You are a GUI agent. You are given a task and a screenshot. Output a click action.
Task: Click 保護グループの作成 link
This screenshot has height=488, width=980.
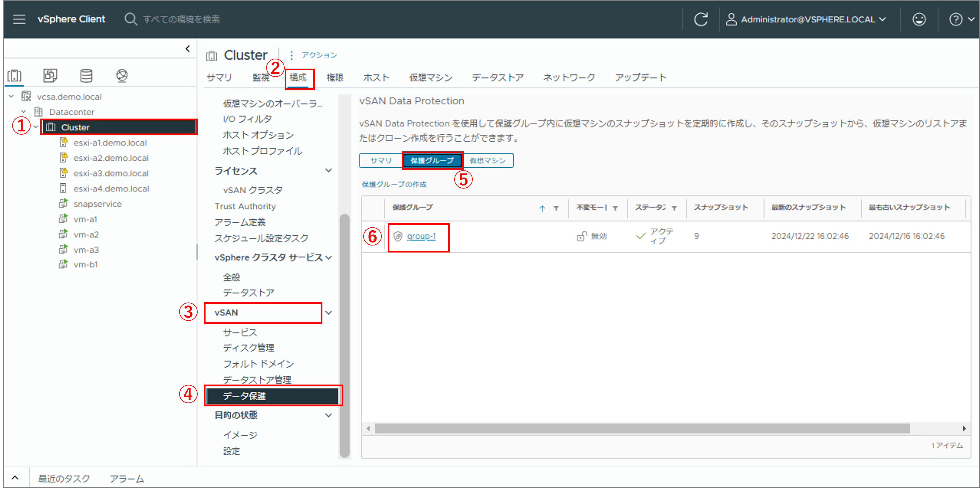[394, 184]
